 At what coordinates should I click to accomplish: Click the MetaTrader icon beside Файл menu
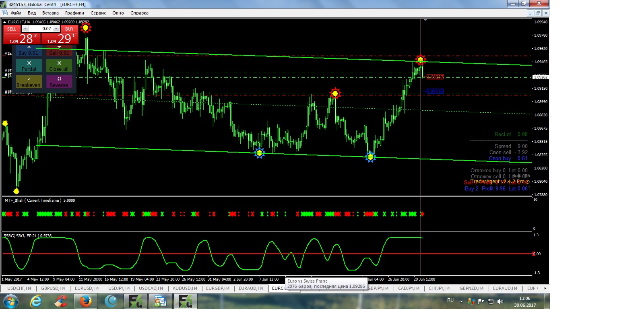click(5, 13)
